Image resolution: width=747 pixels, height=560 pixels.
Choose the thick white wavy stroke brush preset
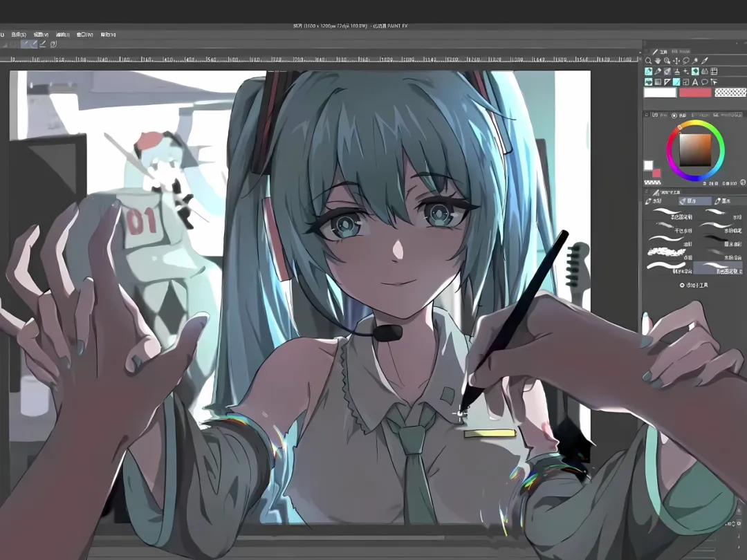pyautogui.click(x=668, y=268)
